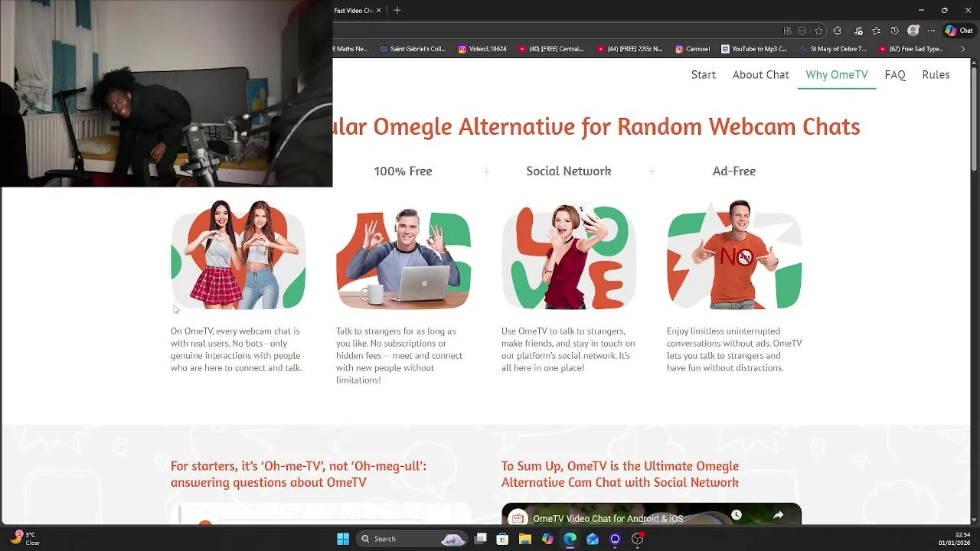Select the Why OmeTV nav tab
The height and width of the screenshot is (551, 980).
[837, 74]
